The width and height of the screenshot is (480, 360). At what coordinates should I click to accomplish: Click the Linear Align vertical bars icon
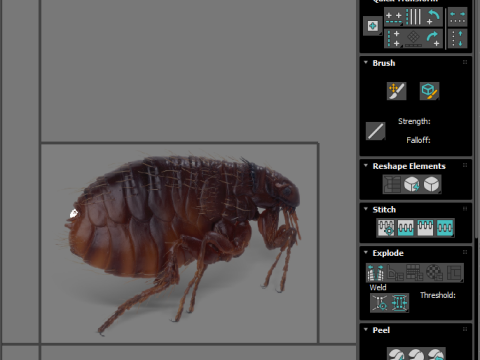click(x=414, y=17)
